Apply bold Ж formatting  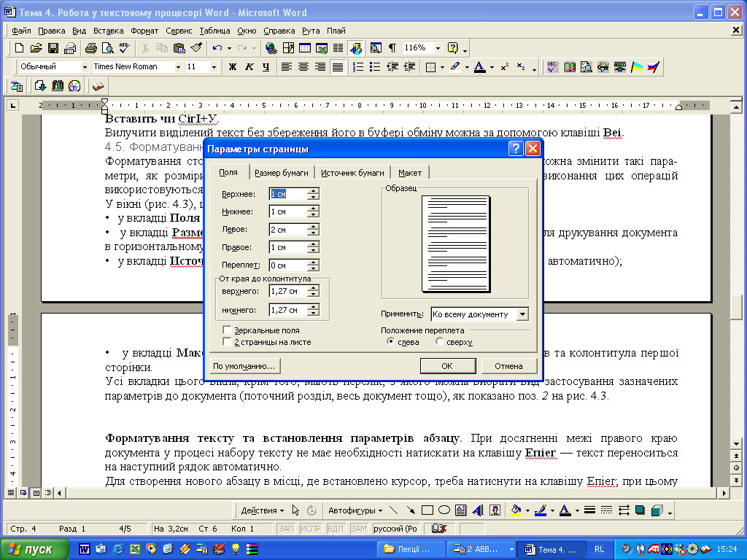(233, 67)
